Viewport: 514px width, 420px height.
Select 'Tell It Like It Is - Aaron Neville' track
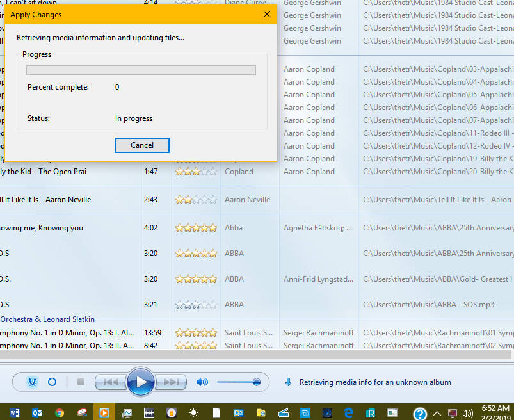point(45,200)
